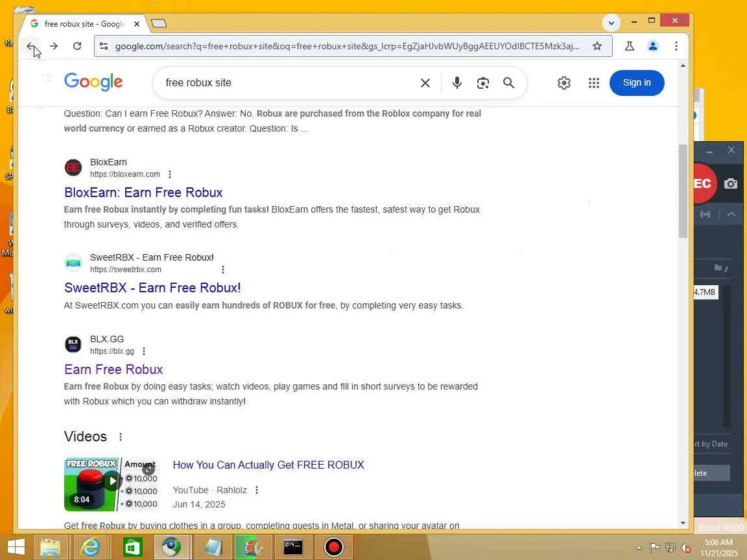Open recorder folder icon
Screen dimensions: 747x560
718,268
